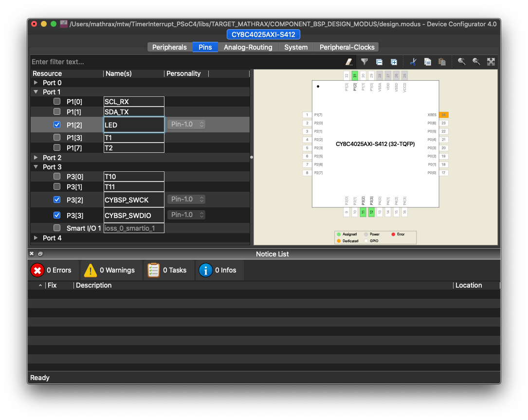This screenshot has height=420, width=528.
Task: Click the paste icon in the toolbar
Action: [x=442, y=62]
